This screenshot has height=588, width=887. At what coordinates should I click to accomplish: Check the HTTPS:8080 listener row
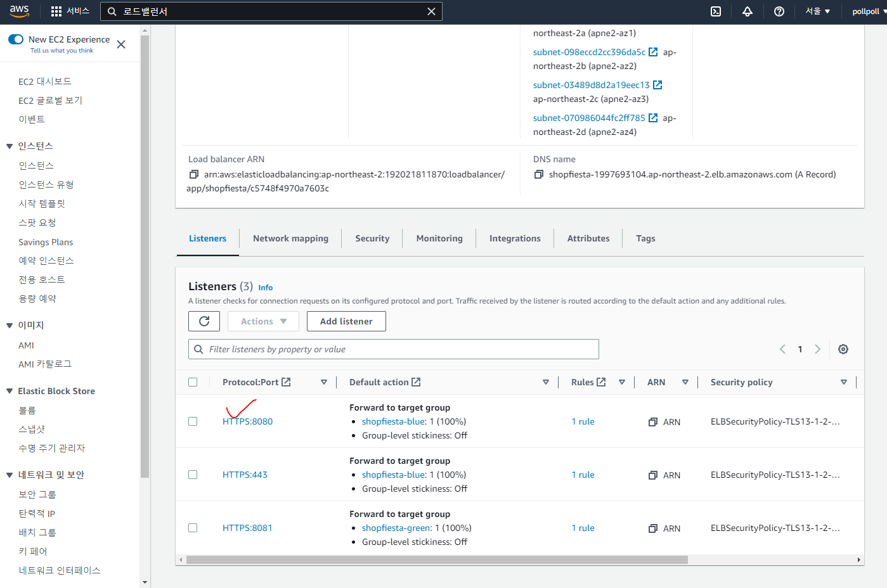point(193,421)
